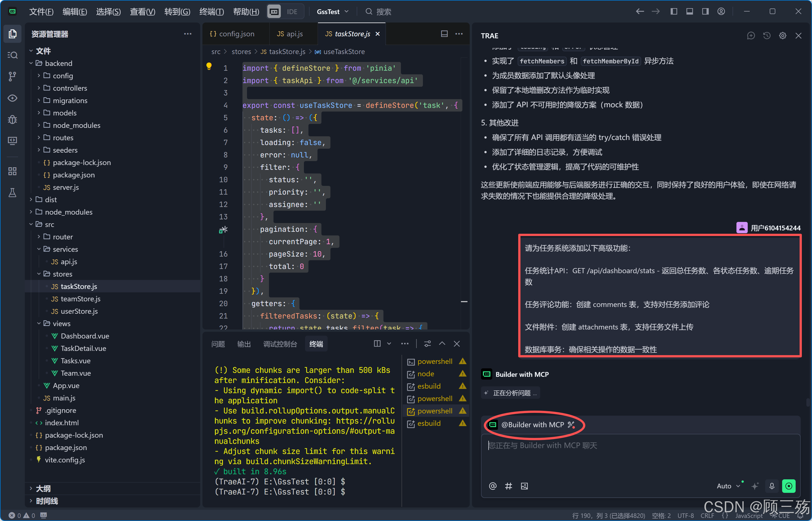This screenshot has height=521, width=812.
Task: Open the Search view in activity bar
Action: coord(12,55)
